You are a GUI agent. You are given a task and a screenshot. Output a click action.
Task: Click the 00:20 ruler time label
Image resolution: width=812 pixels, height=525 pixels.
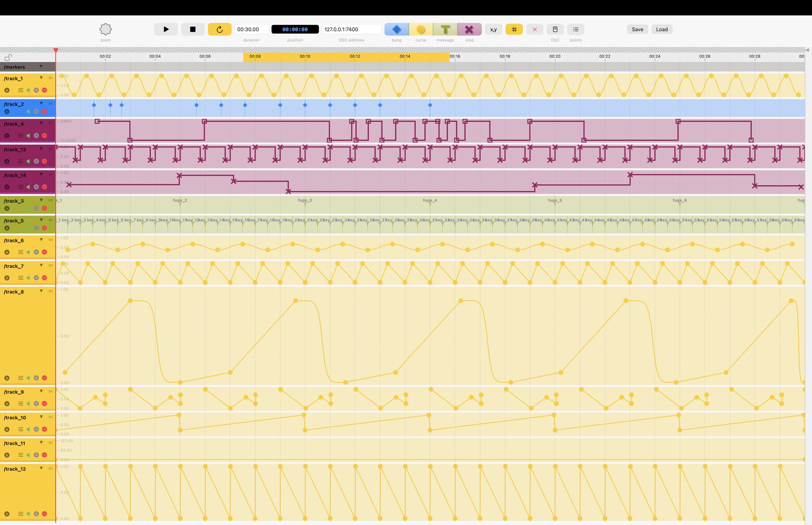[555, 56]
